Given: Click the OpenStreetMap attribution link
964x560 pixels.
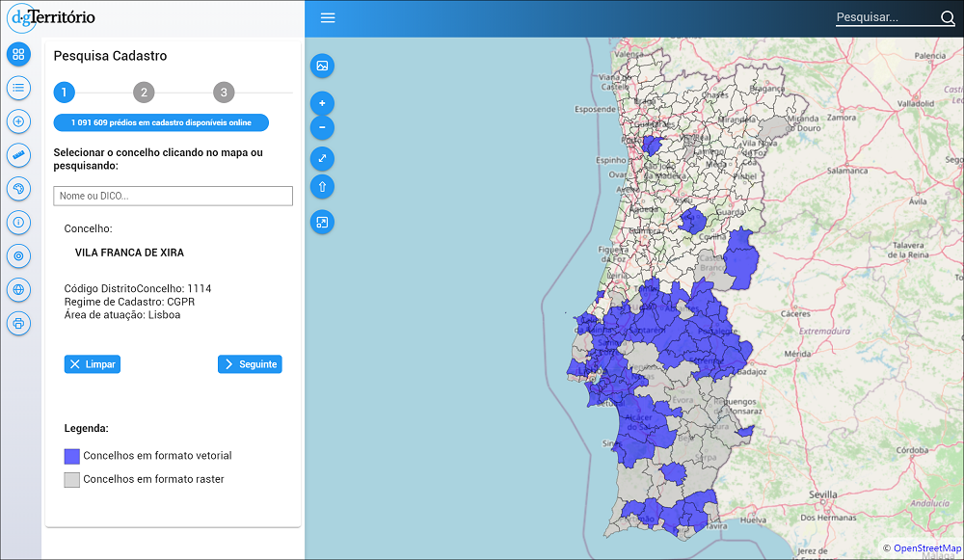Looking at the screenshot, I should (x=926, y=548).
